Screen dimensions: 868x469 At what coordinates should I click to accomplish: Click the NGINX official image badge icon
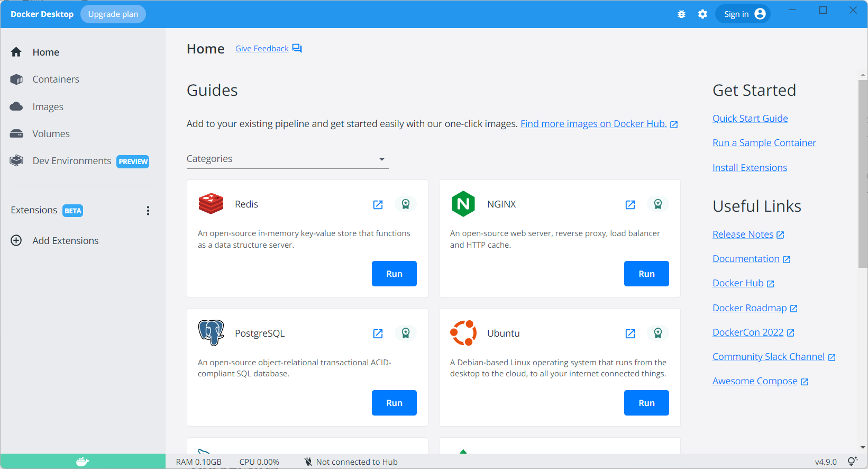[658, 204]
